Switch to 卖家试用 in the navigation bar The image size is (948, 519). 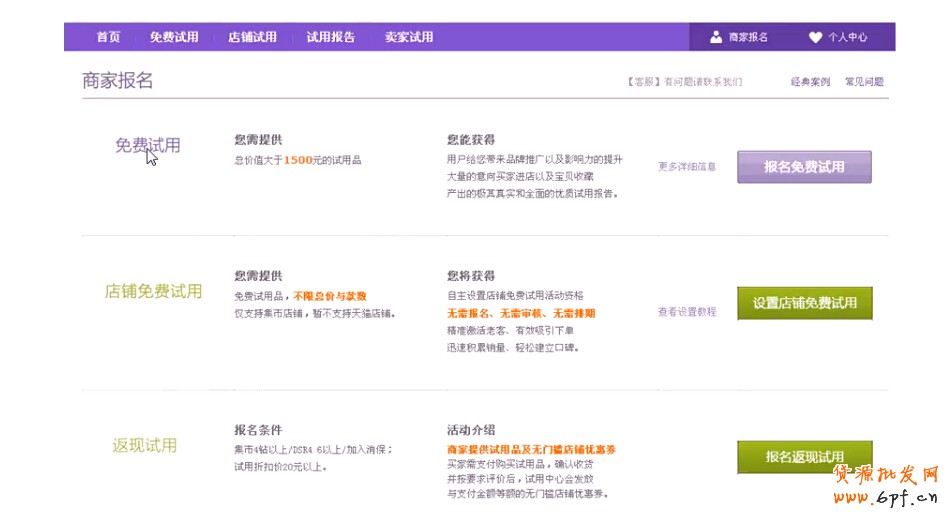click(x=409, y=37)
